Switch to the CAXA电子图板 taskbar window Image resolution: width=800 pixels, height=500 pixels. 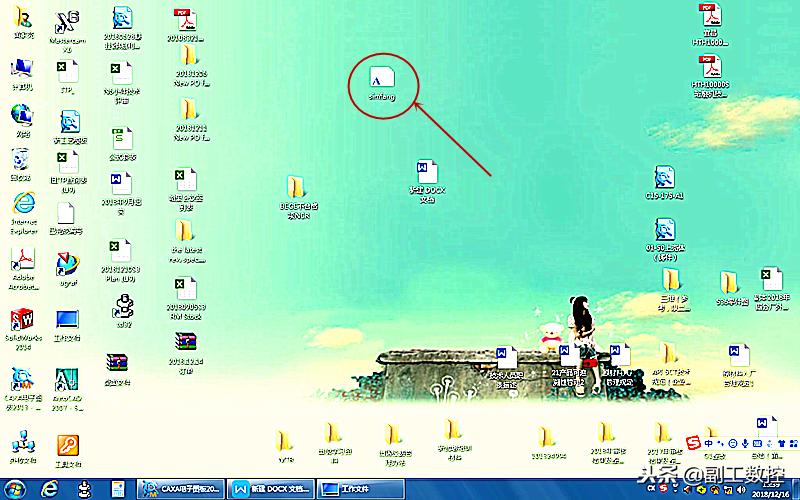point(180,489)
